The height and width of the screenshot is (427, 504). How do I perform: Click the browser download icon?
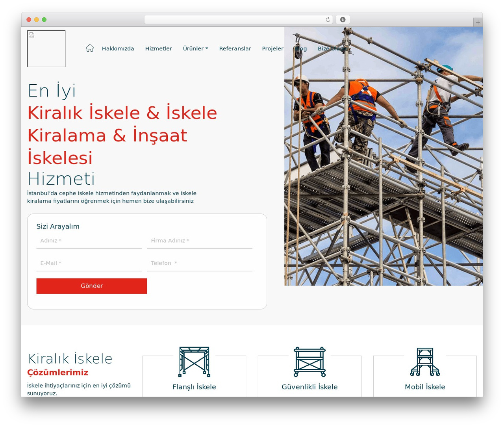pos(343,20)
